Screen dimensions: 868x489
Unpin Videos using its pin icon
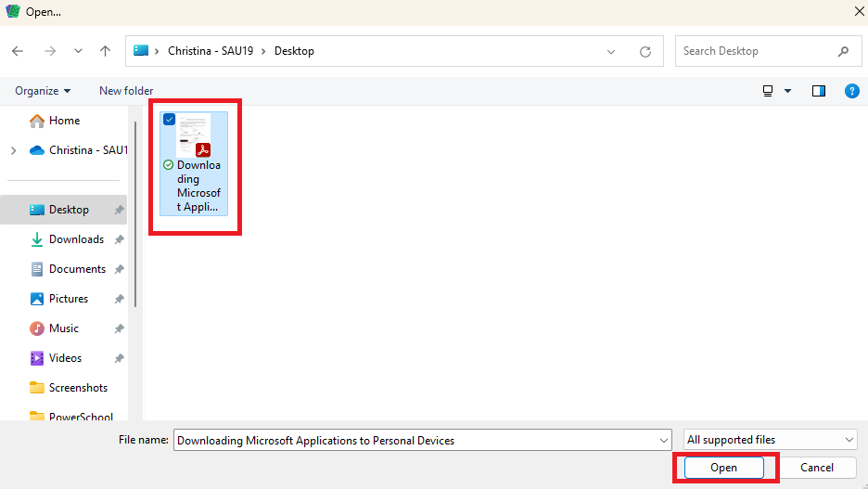pos(119,358)
